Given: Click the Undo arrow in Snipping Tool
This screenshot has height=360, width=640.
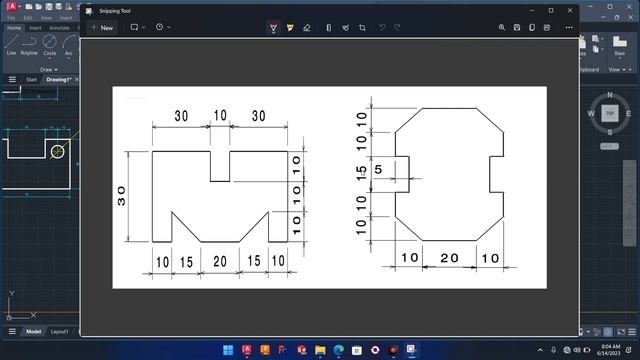Looking at the screenshot, I should (x=382, y=28).
